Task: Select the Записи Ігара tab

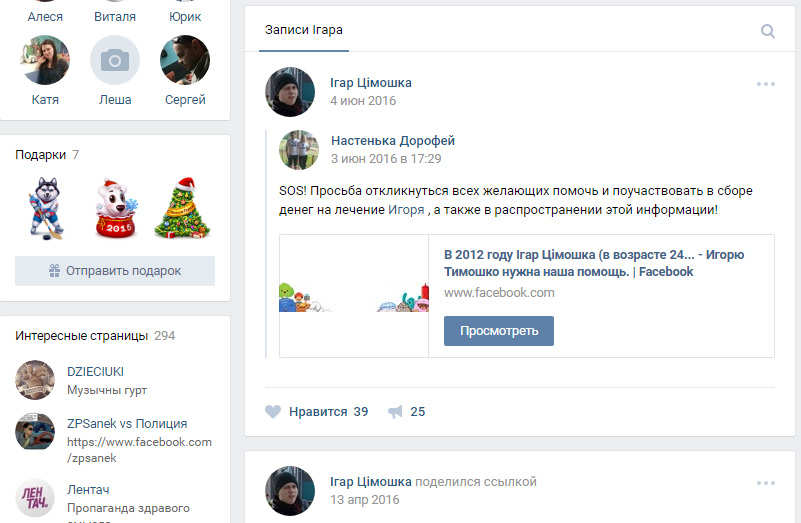Action: 303,30
